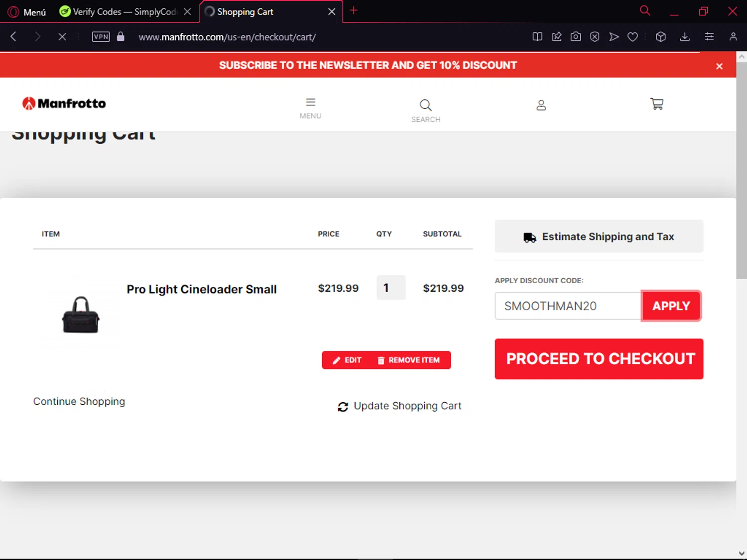Open reader mode book icon
The height and width of the screenshot is (560, 747).
pos(537,36)
